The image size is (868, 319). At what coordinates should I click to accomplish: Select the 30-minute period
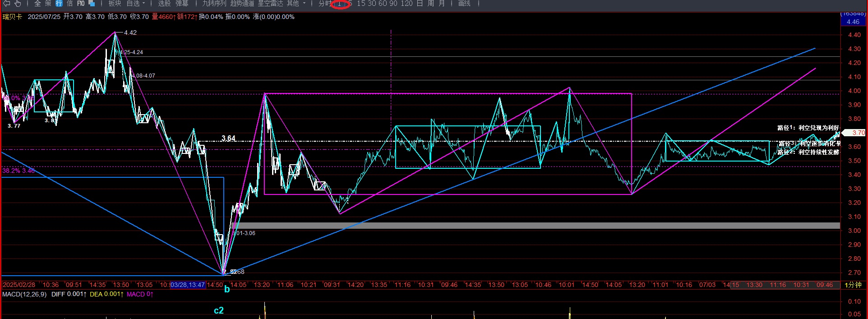372,4
